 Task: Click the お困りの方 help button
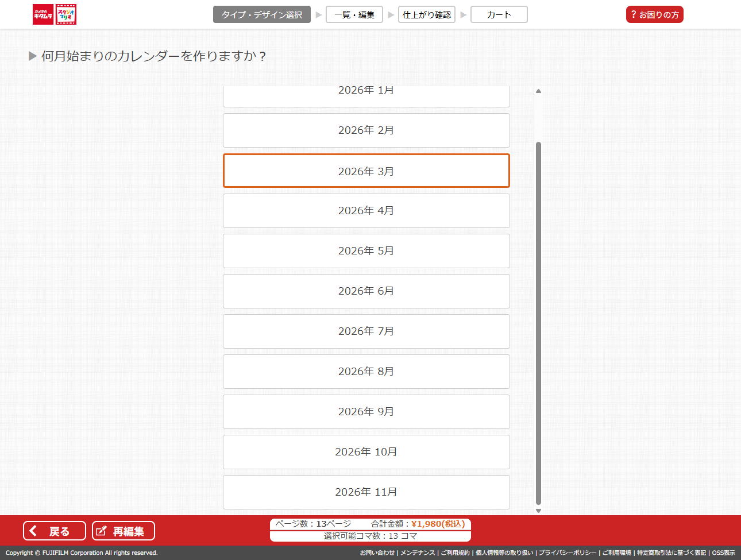[654, 15]
